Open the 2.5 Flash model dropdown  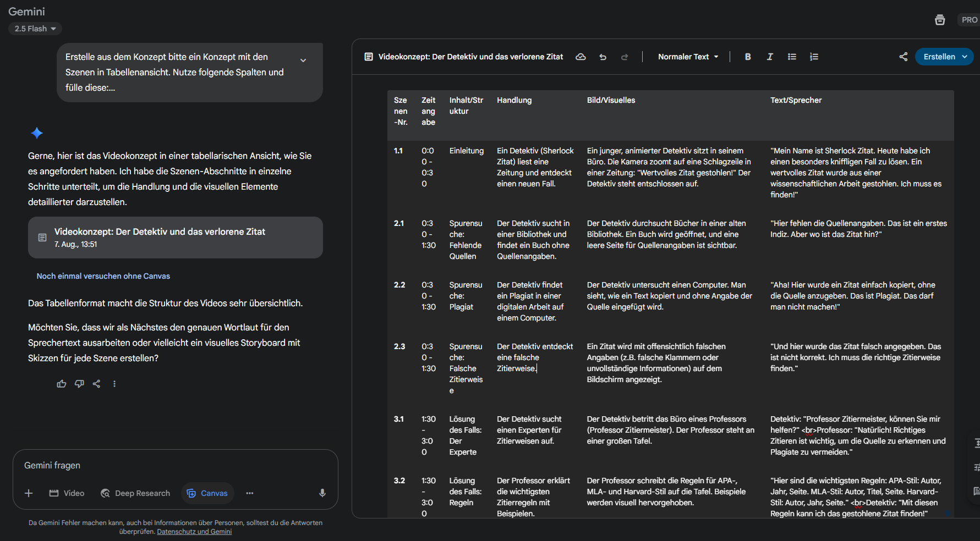(35, 29)
